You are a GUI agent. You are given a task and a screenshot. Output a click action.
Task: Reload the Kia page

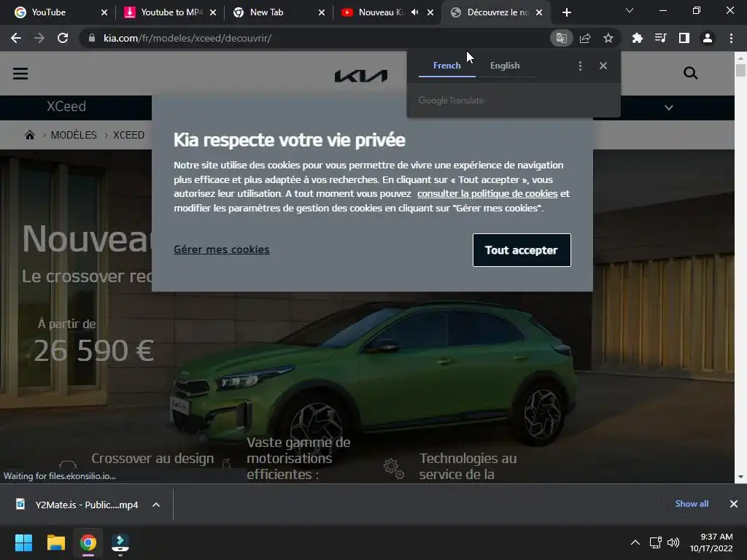(63, 38)
